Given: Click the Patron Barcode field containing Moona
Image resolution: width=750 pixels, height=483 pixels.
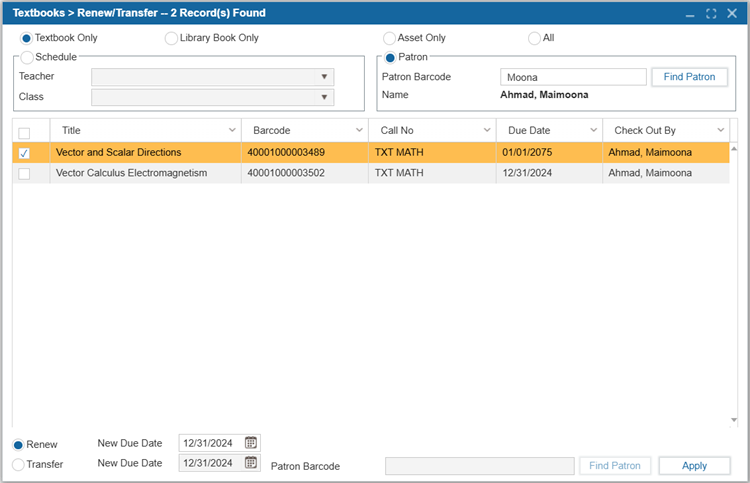Looking at the screenshot, I should [x=573, y=77].
